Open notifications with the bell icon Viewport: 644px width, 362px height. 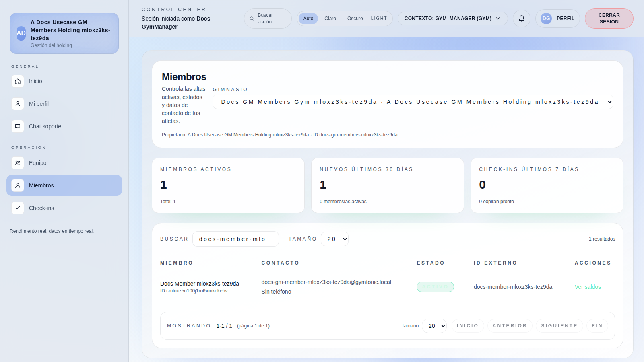(x=521, y=19)
